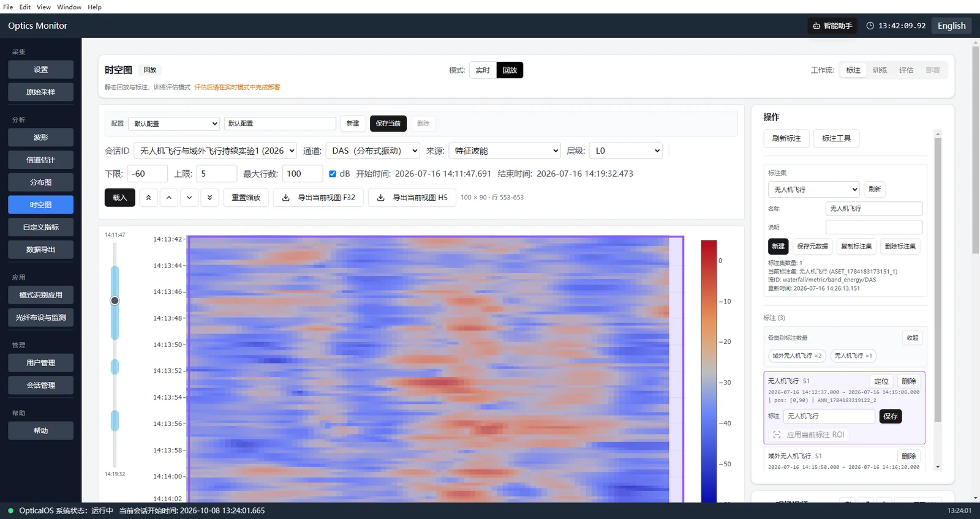Click the dB color scale bar
The image size is (980, 519).
click(x=709, y=371)
